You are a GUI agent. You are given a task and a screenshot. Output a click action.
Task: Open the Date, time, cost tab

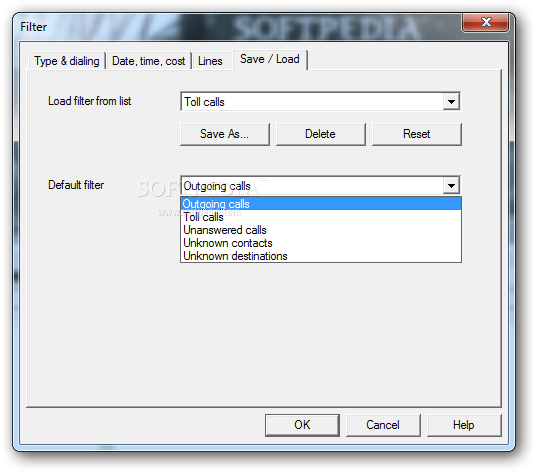[148, 61]
